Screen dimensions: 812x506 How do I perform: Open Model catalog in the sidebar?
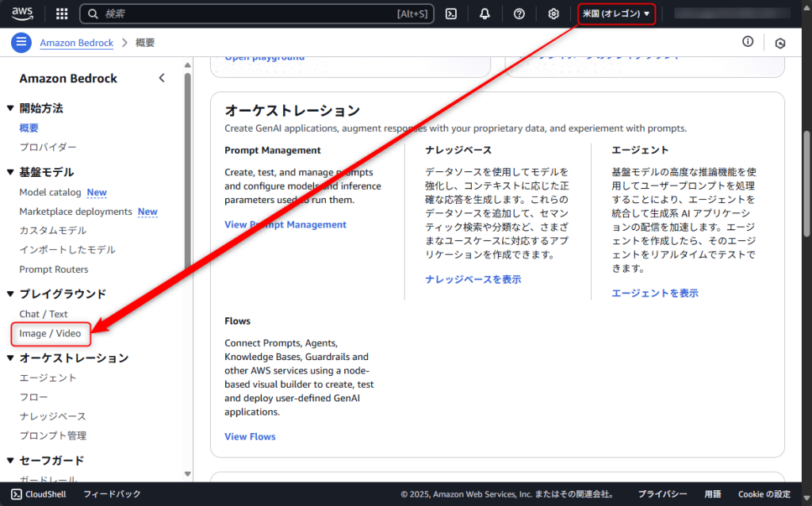point(50,192)
